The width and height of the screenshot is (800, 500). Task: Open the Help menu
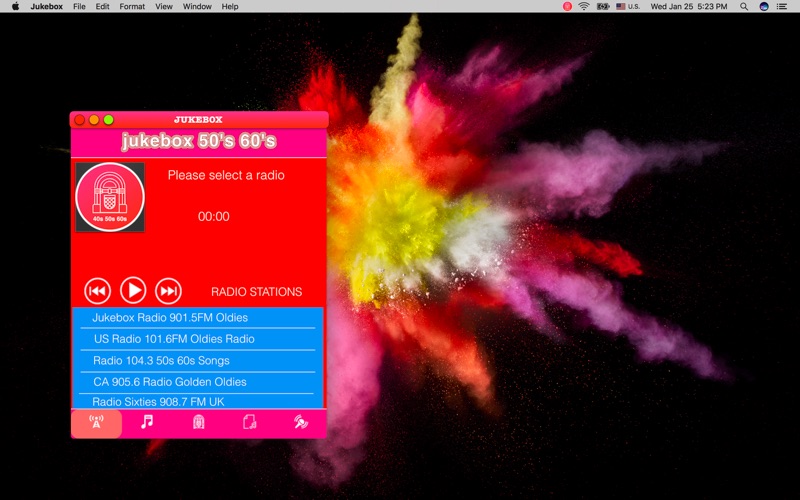pos(230,7)
